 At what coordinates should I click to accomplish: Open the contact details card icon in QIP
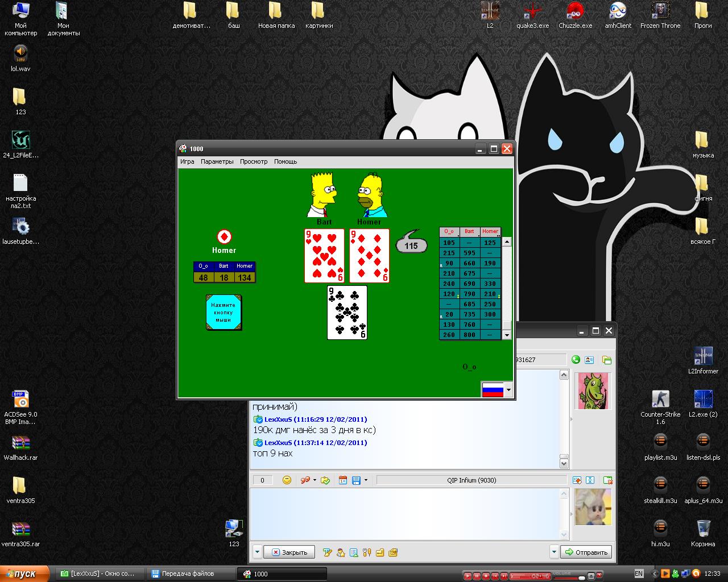(589, 360)
